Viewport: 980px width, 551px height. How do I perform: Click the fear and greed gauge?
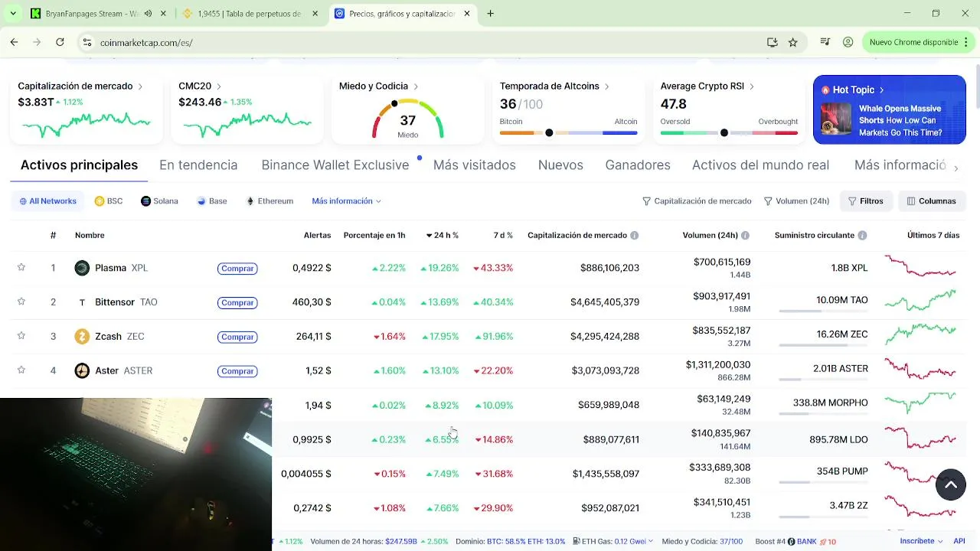point(407,118)
